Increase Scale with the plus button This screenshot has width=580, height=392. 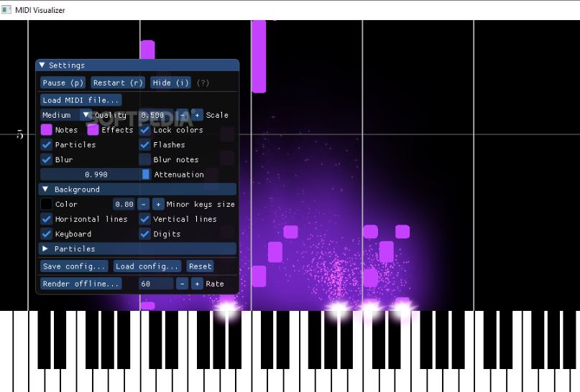click(x=197, y=115)
